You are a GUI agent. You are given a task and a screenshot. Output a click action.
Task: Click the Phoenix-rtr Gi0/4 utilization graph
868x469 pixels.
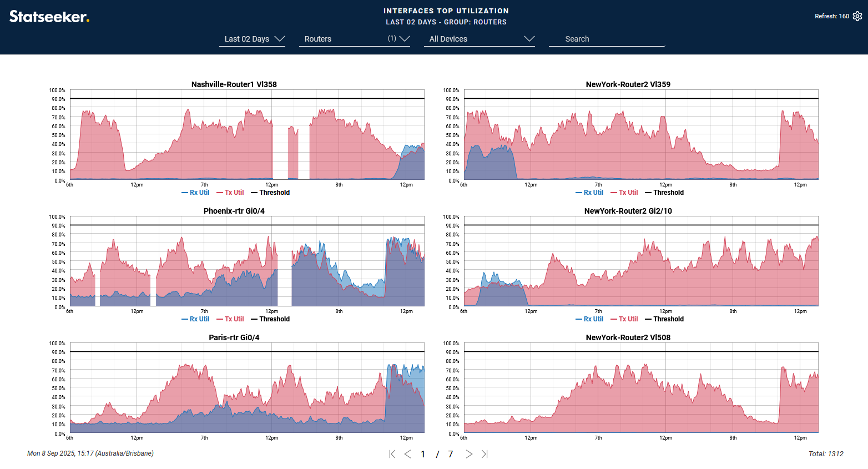(x=247, y=265)
